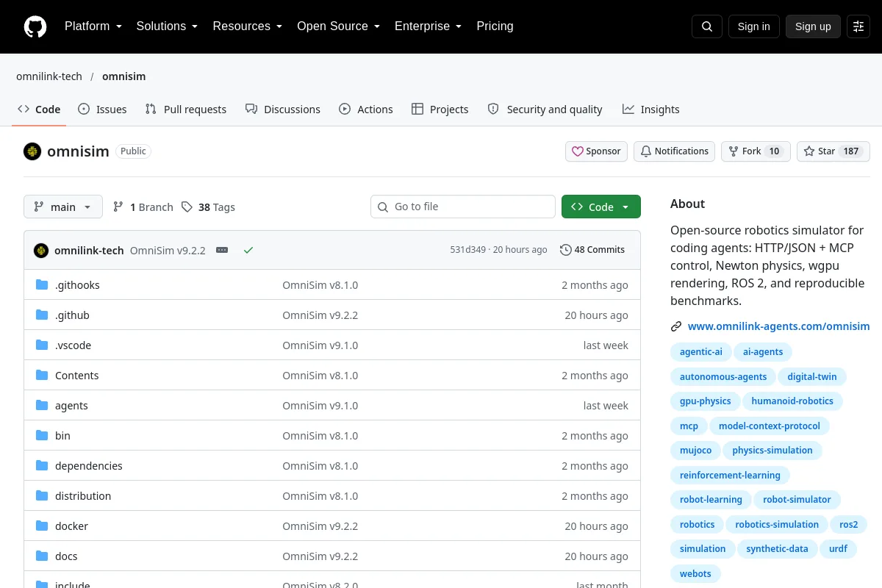This screenshot has width=882, height=588.
Task: Click the bin folder icon
Action: point(42,436)
